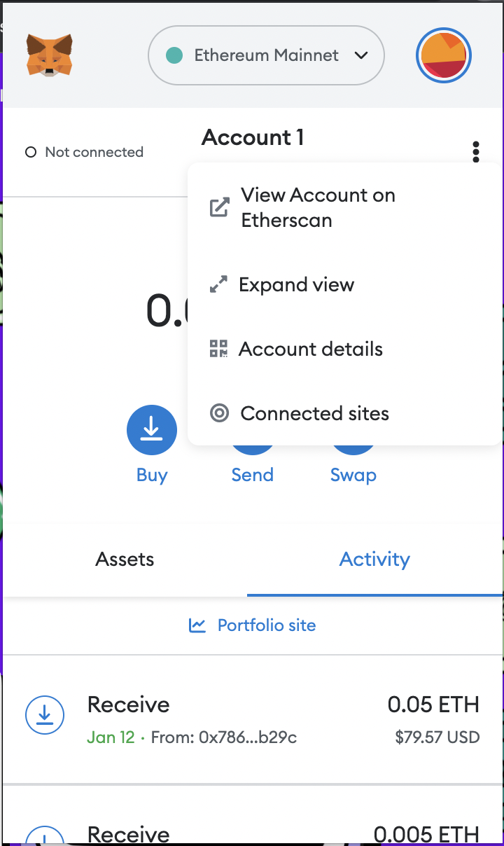Select View Account on Etherscan

[318, 207]
